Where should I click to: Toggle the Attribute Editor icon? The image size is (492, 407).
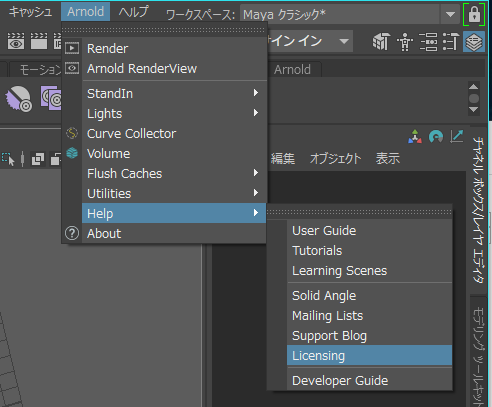pos(428,42)
